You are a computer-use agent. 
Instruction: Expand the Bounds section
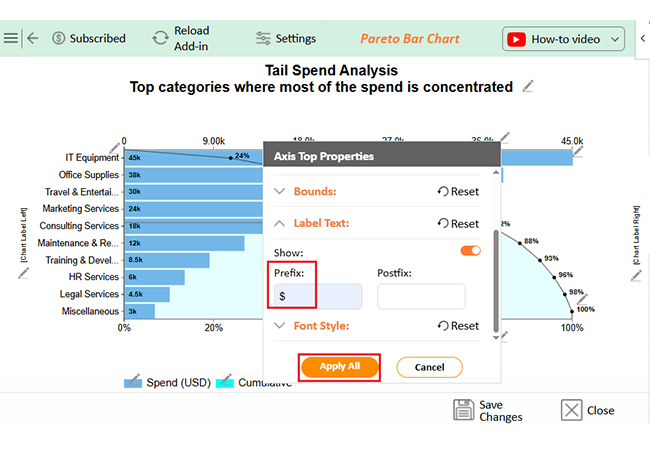(280, 191)
